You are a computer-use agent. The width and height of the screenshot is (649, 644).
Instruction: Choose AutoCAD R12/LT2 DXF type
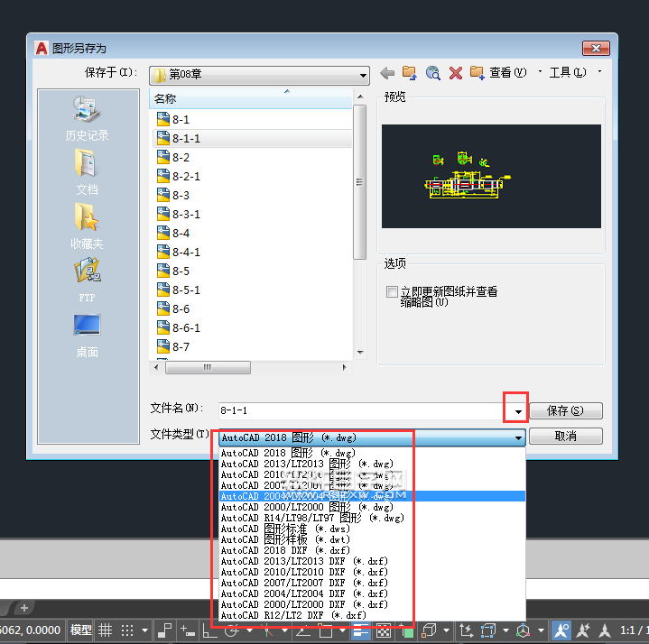click(x=372, y=615)
